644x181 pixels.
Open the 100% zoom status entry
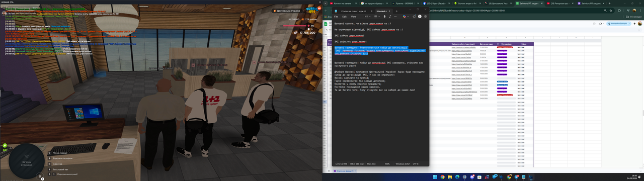coord(387,163)
